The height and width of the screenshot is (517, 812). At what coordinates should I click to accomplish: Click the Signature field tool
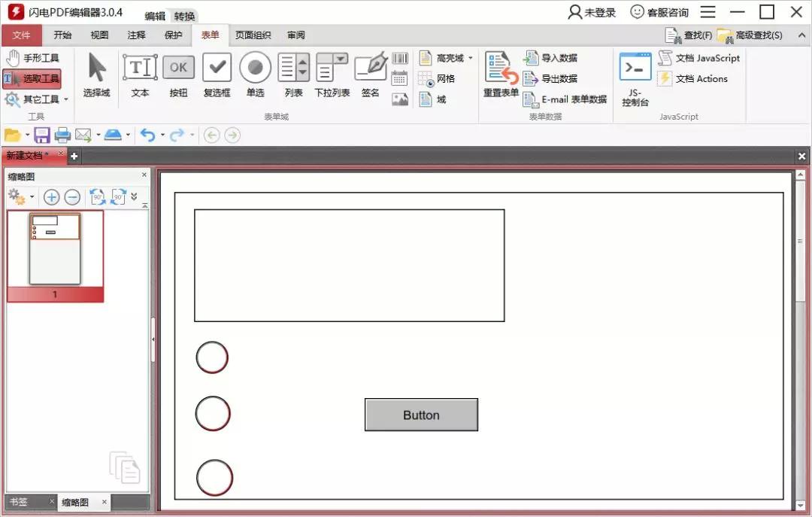[370, 75]
